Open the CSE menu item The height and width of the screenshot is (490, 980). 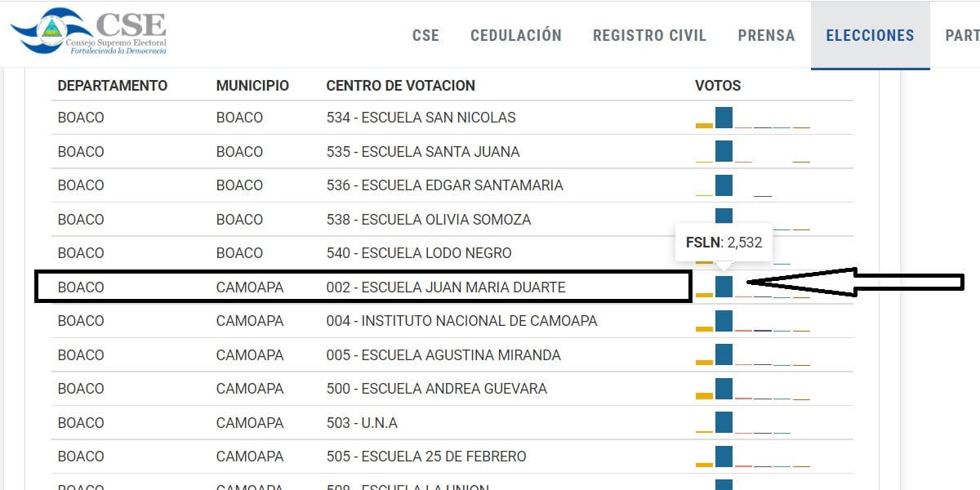pos(425,35)
